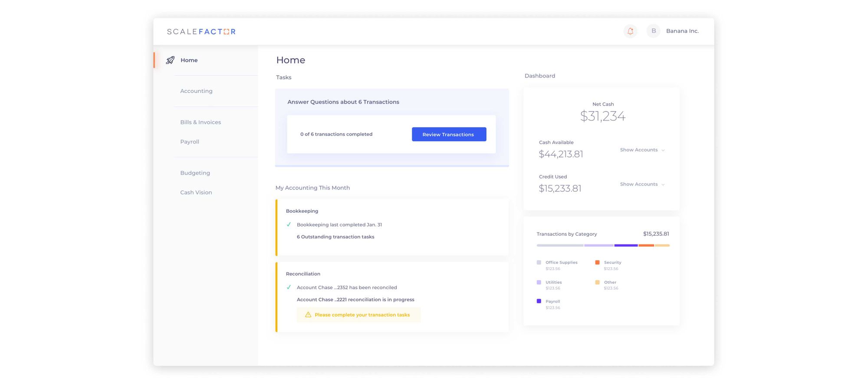Click the Transactions by Category label
The width and height of the screenshot is (868, 384).
pos(567,234)
